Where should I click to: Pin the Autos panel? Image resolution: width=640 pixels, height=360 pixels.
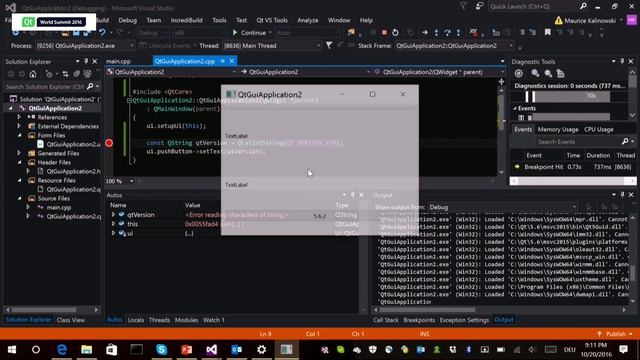(353, 195)
